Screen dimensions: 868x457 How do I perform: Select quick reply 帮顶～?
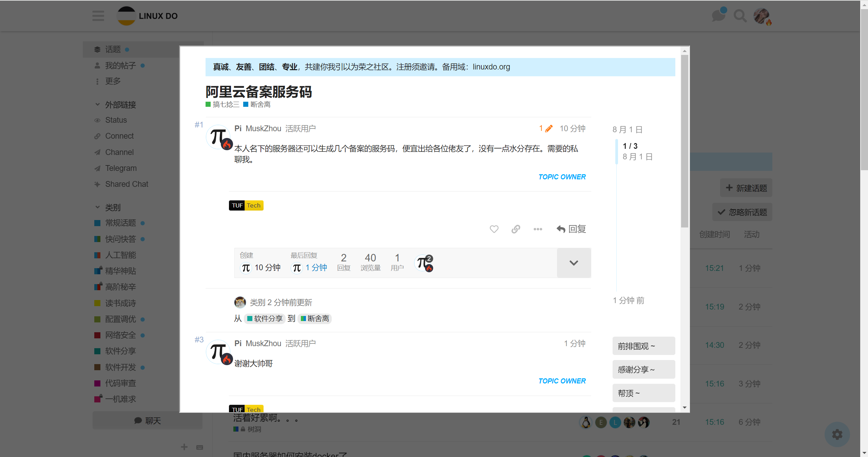point(643,393)
